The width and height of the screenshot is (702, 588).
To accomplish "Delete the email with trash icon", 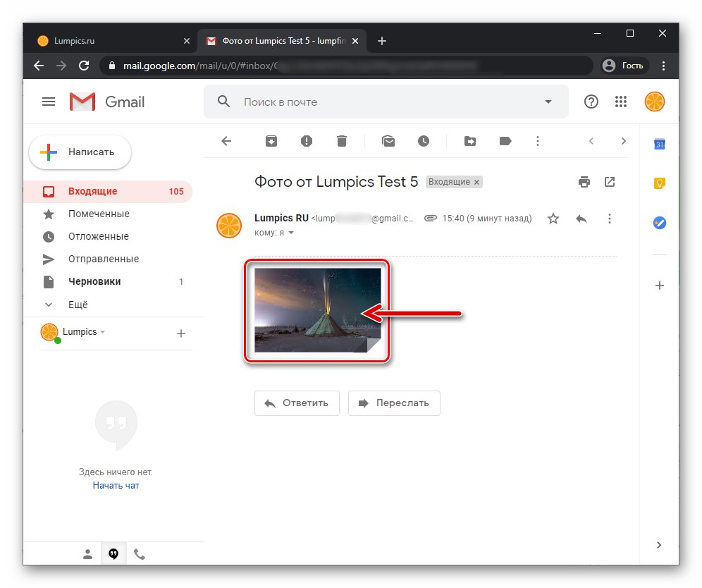I will 342,141.
